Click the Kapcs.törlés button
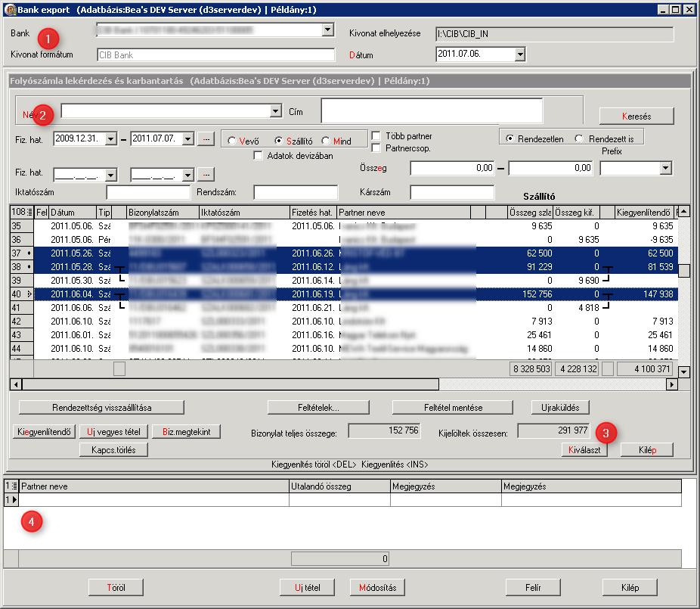 113,449
